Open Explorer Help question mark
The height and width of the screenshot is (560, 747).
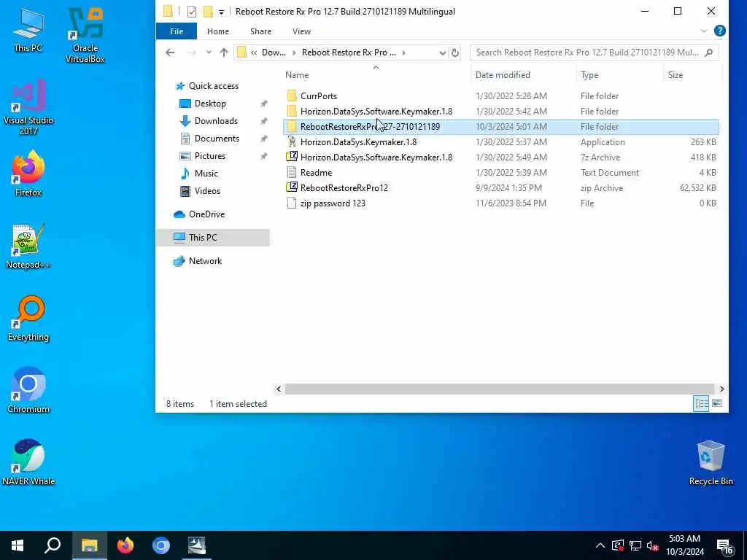coord(720,31)
